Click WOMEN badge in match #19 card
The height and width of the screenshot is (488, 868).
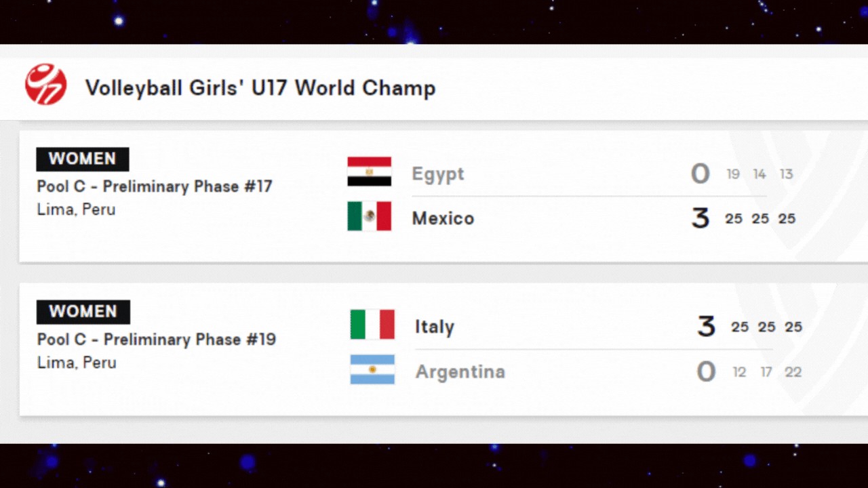coord(83,312)
